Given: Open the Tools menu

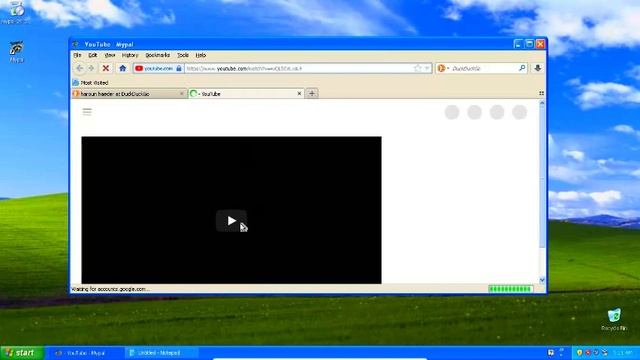Looking at the screenshot, I should (x=183, y=55).
